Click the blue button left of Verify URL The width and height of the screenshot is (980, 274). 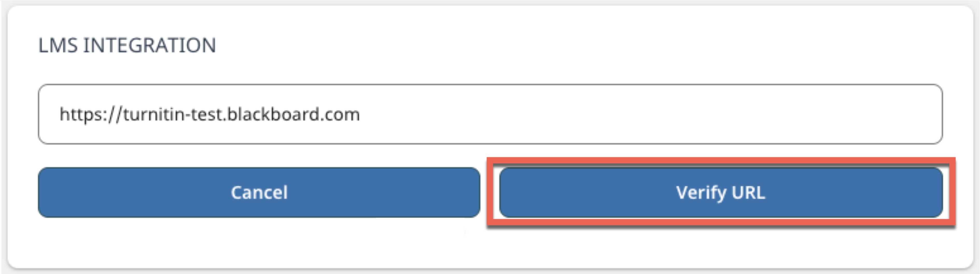pos(259,192)
